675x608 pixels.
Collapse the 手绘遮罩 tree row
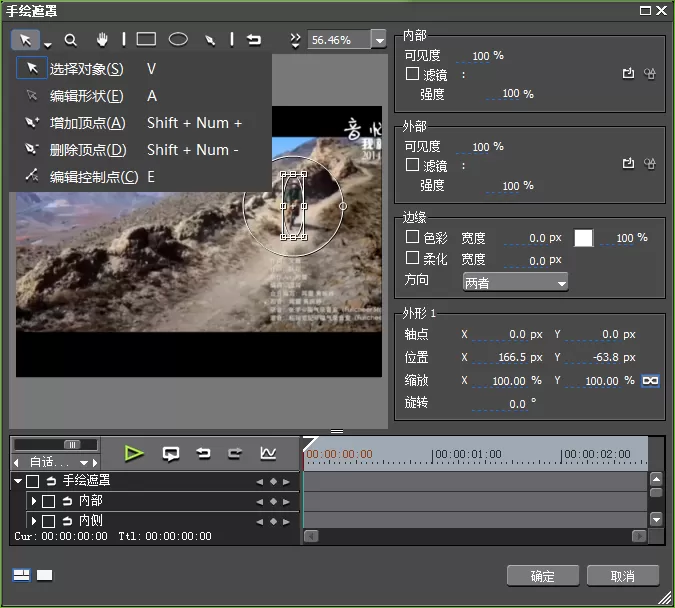click(18, 481)
